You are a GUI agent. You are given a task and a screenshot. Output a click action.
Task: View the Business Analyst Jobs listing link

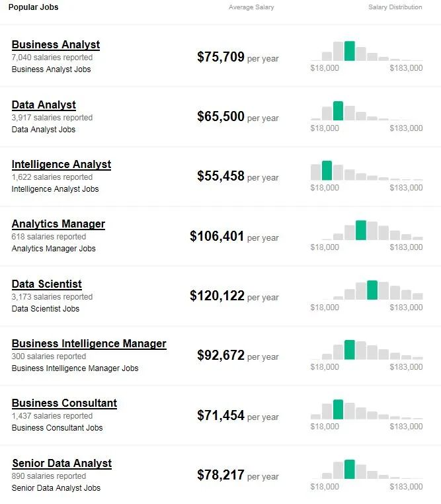[x=52, y=69]
